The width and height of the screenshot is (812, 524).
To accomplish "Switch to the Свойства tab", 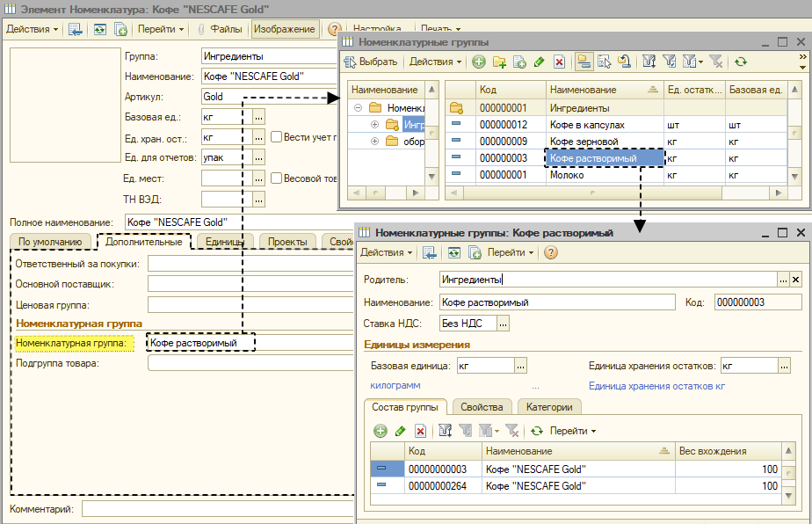I will tap(482, 407).
